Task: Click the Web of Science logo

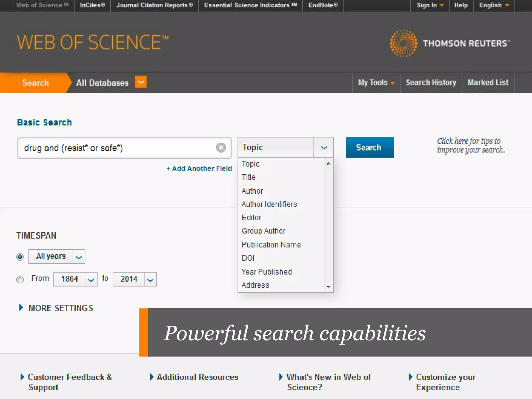Action: (93, 42)
